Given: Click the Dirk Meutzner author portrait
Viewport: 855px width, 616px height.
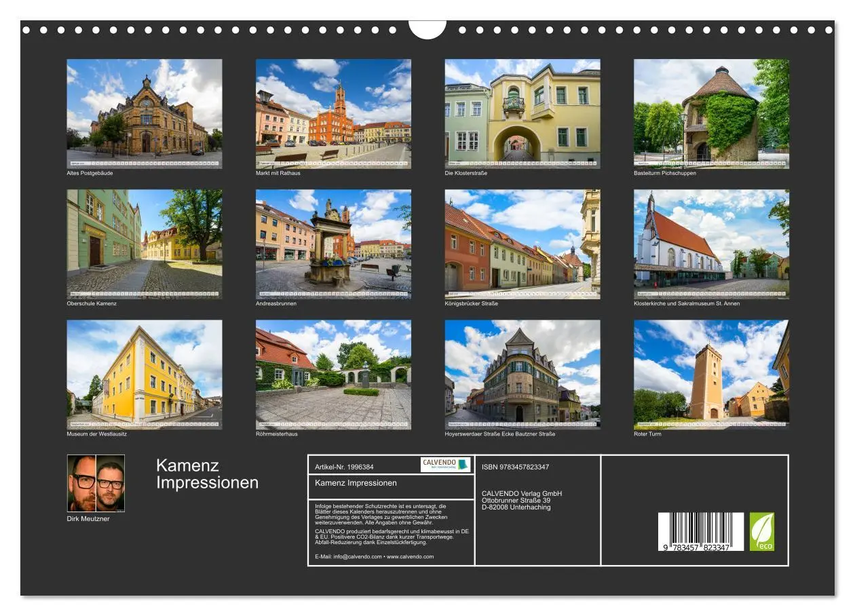Looking at the screenshot, I should pyautogui.click(x=96, y=483).
